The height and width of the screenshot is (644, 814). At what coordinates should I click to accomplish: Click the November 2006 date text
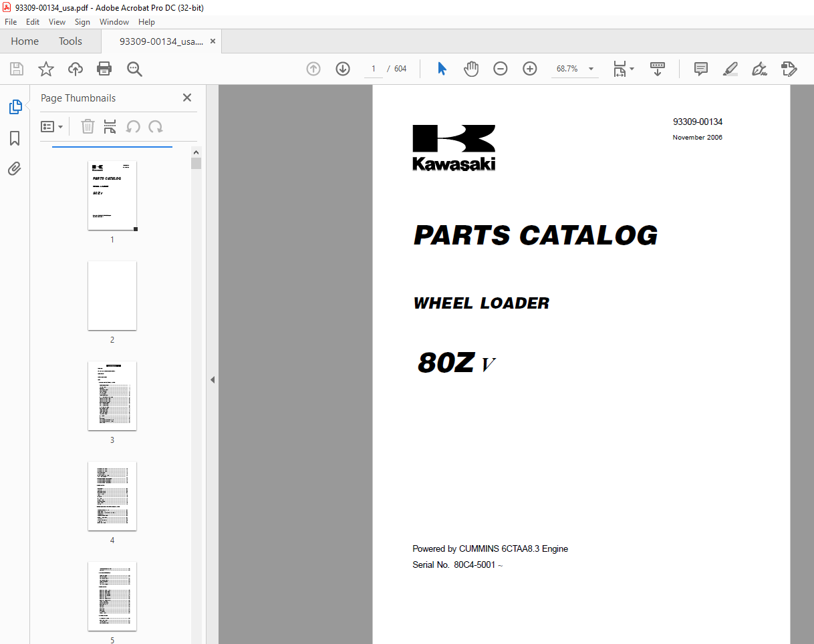coord(698,138)
